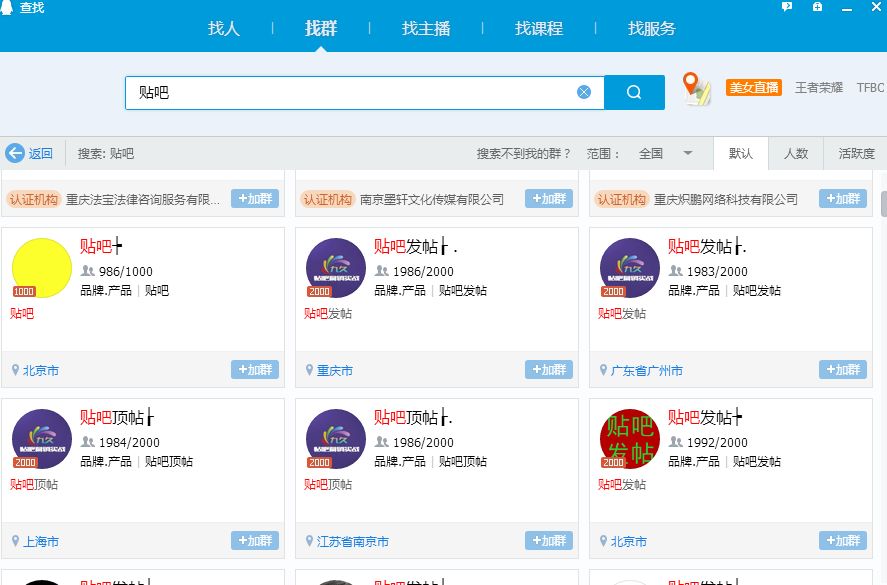Viewport: 887px width, 585px height.
Task: Open the yellow avatar of 986/1000 group
Action: point(42,268)
